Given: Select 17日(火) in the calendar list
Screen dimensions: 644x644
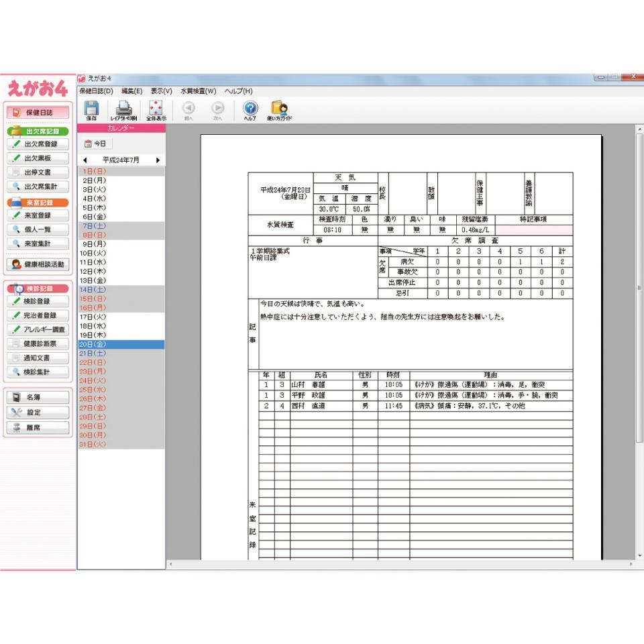Looking at the screenshot, I should [91, 317].
